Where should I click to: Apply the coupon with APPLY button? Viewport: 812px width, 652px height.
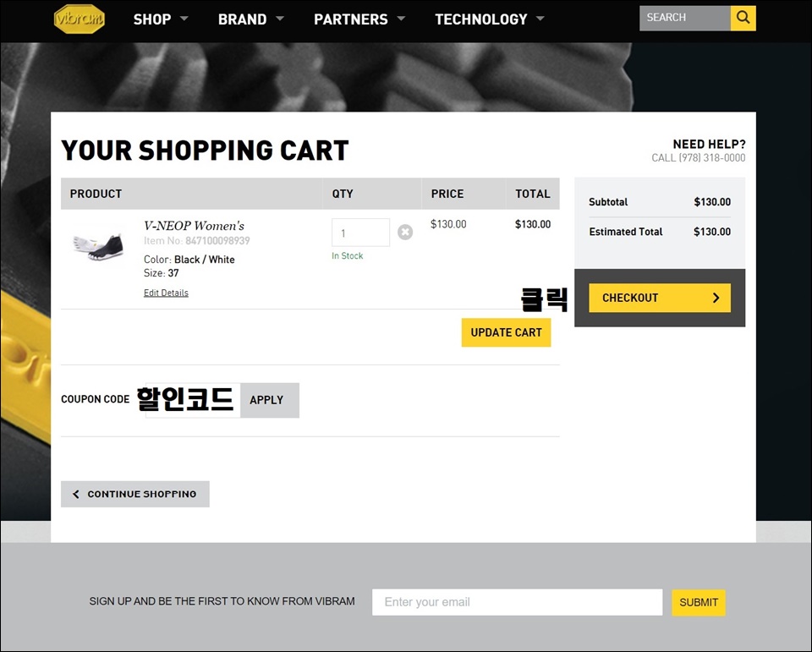pos(270,400)
